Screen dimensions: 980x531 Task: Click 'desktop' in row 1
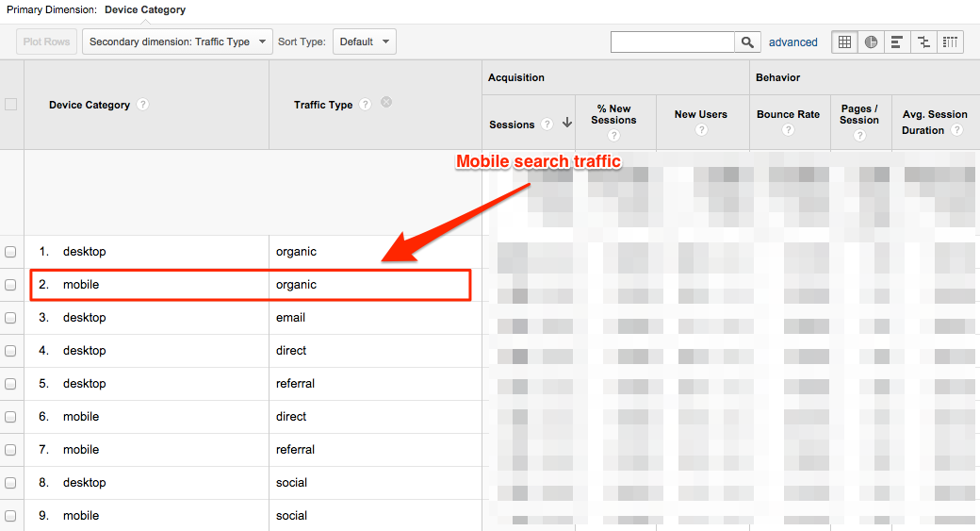click(x=85, y=252)
